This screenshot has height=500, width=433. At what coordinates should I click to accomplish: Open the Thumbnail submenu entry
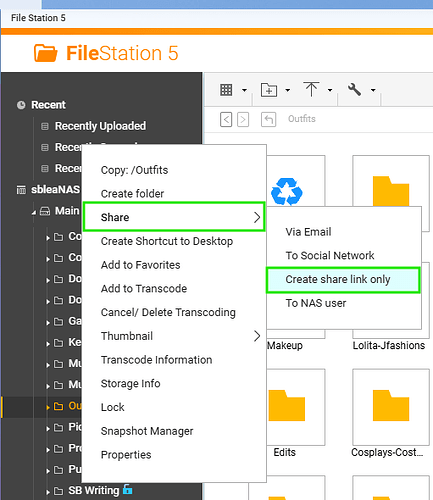click(x=174, y=336)
